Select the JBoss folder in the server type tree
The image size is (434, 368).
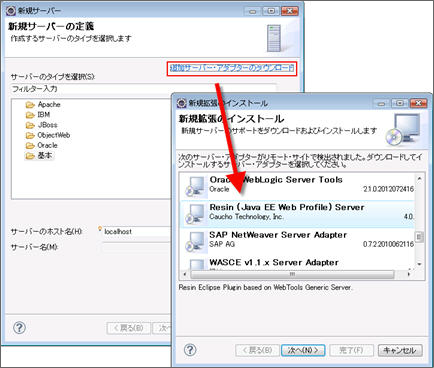click(x=47, y=125)
